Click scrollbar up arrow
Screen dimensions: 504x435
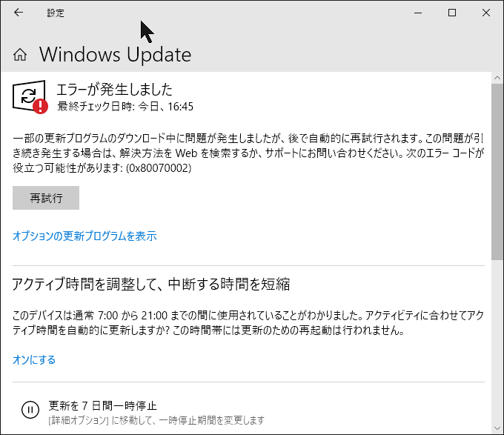coord(497,78)
